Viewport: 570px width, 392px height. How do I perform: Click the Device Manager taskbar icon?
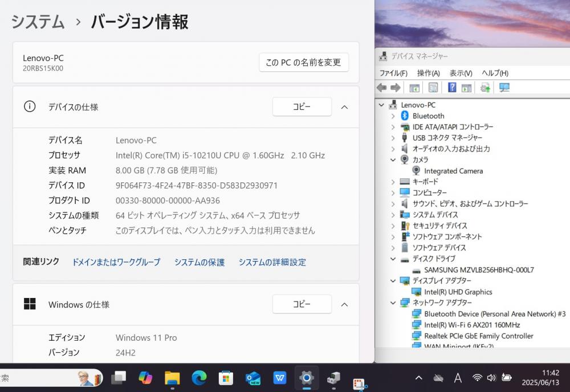pyautogui.click(x=333, y=378)
